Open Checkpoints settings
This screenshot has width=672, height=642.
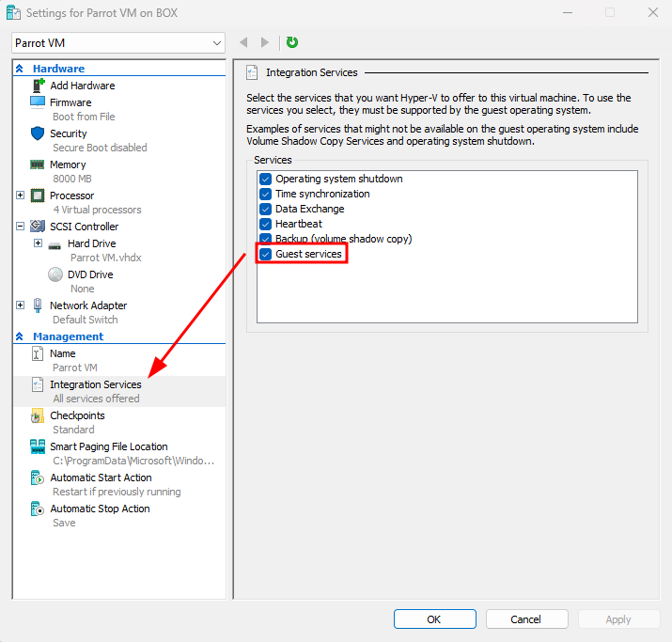click(x=77, y=415)
